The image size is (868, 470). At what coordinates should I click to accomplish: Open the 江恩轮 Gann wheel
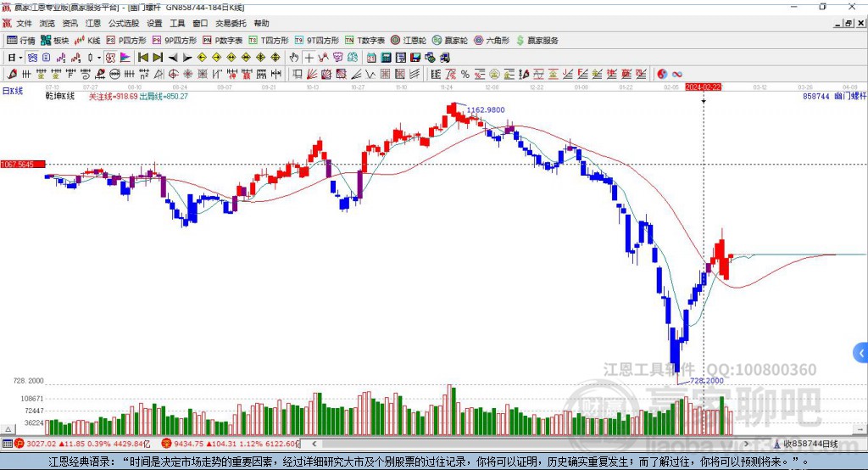[409, 41]
